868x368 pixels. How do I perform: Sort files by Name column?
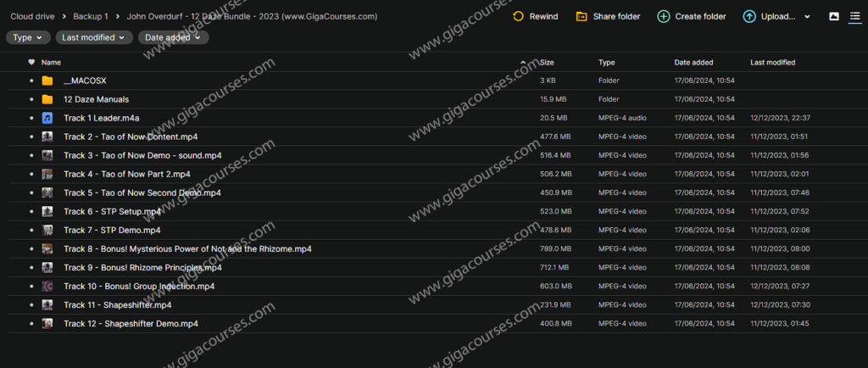click(52, 62)
